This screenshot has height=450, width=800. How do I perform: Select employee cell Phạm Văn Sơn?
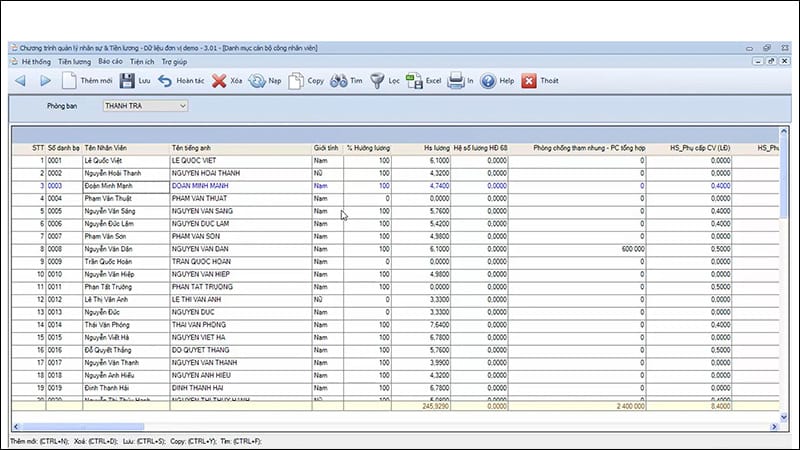click(x=126, y=236)
